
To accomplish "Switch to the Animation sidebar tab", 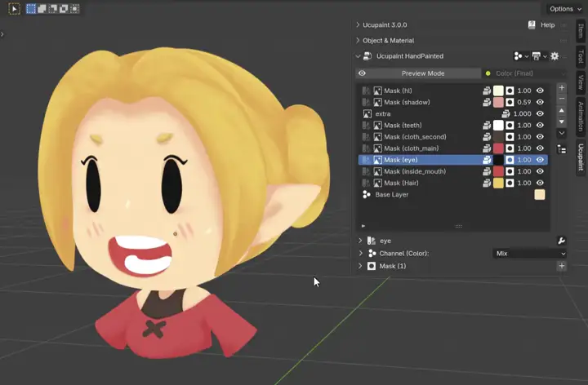I will (581, 117).
